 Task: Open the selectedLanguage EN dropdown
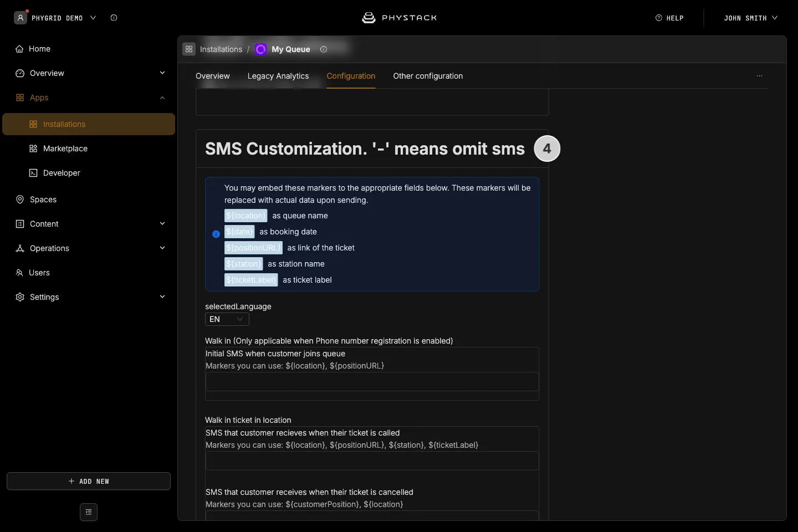pyautogui.click(x=227, y=319)
